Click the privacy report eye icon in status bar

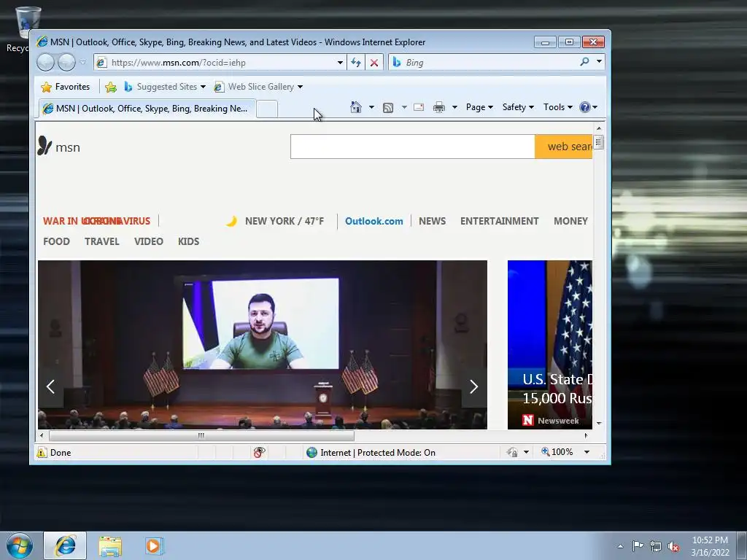tap(259, 452)
